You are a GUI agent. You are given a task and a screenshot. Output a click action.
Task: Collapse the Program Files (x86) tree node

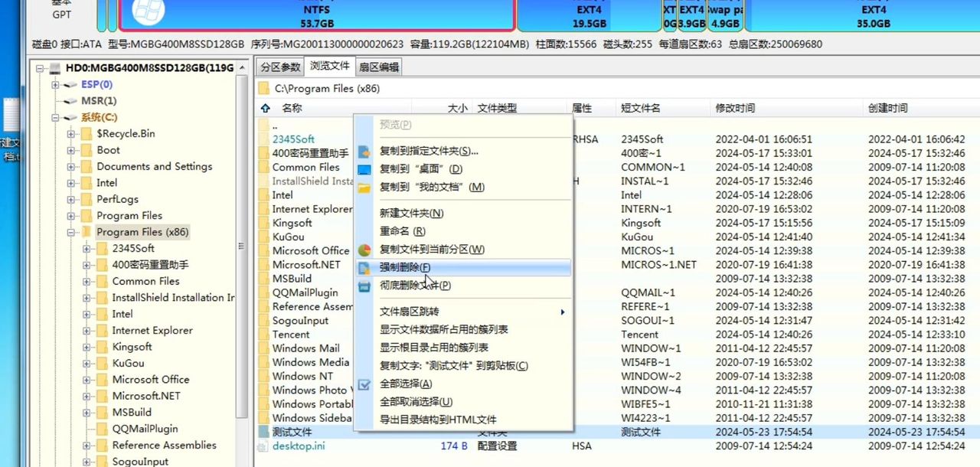pyautogui.click(x=70, y=232)
